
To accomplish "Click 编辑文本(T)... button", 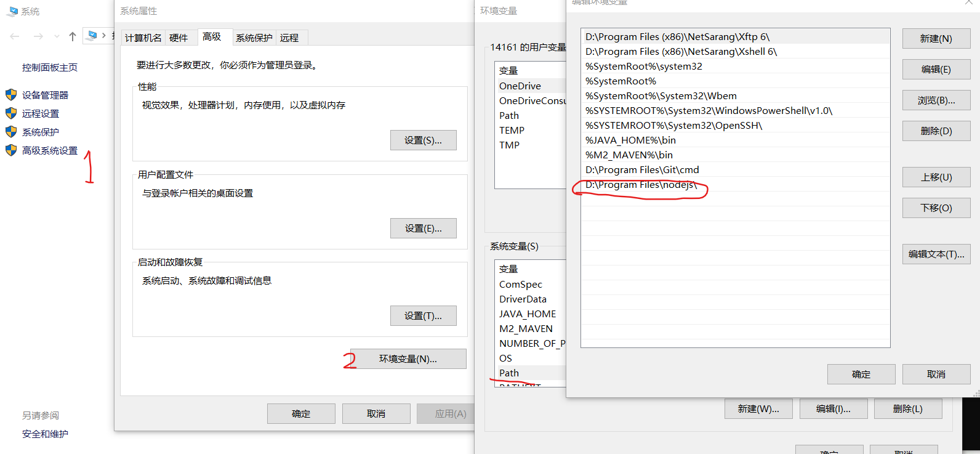I will pos(936,254).
